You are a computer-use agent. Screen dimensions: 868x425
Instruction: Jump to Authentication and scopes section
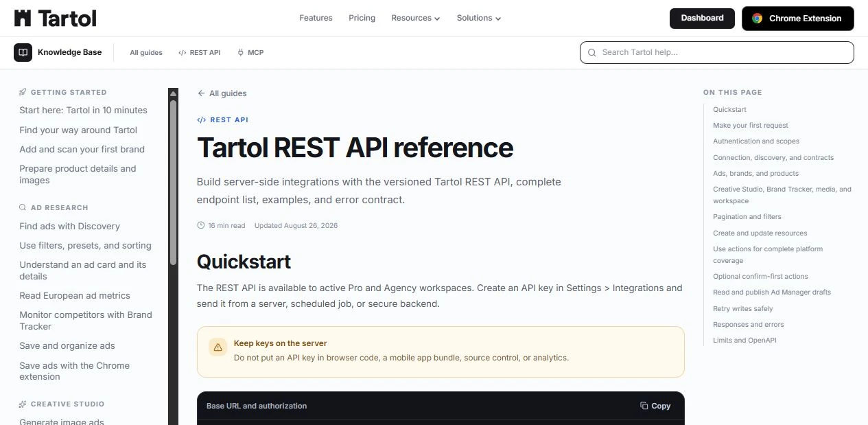(756, 141)
